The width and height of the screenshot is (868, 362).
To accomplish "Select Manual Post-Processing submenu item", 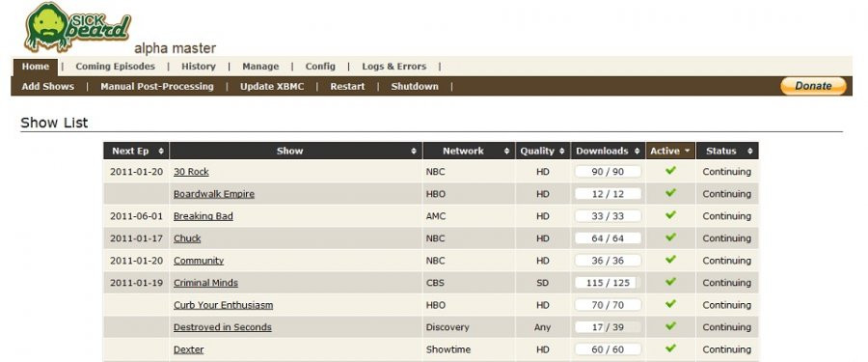I will click(x=156, y=87).
